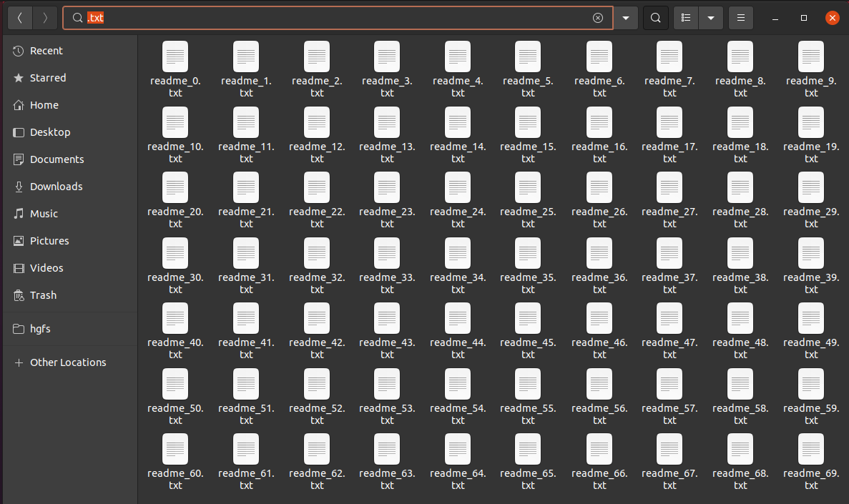Select Downloads in the sidebar

tap(56, 187)
